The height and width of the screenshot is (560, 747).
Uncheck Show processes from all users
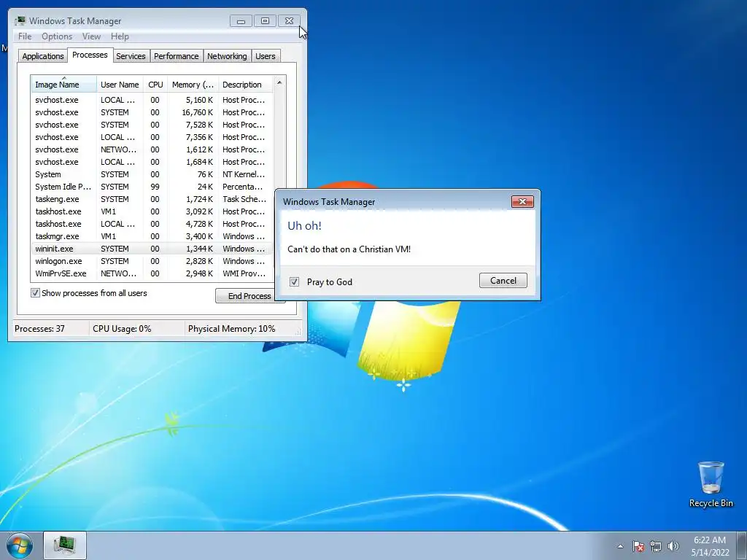pos(35,293)
